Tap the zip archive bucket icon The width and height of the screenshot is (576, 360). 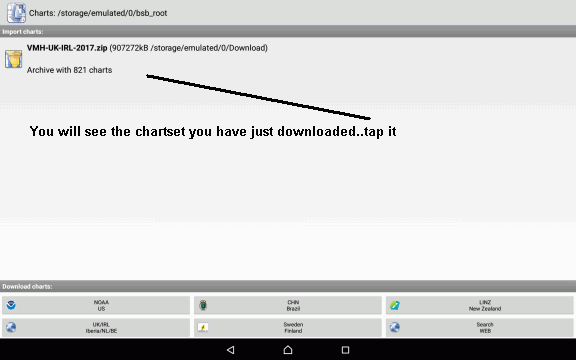pos(14,59)
